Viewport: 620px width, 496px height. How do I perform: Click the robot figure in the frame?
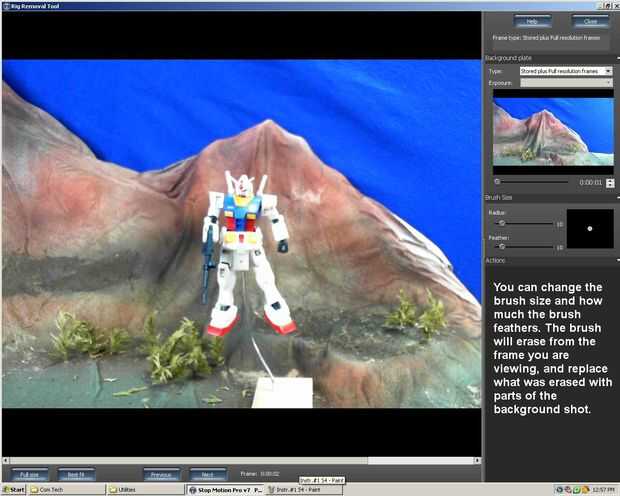click(x=247, y=253)
